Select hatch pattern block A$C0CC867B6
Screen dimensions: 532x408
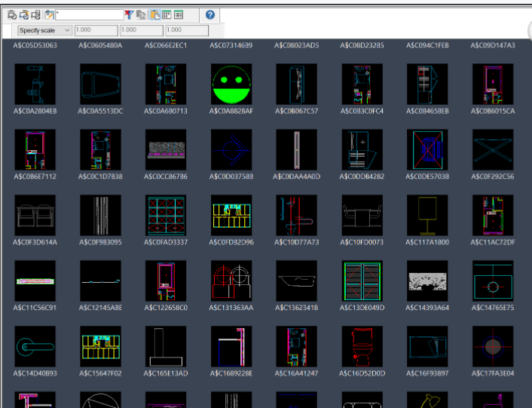click(166, 149)
